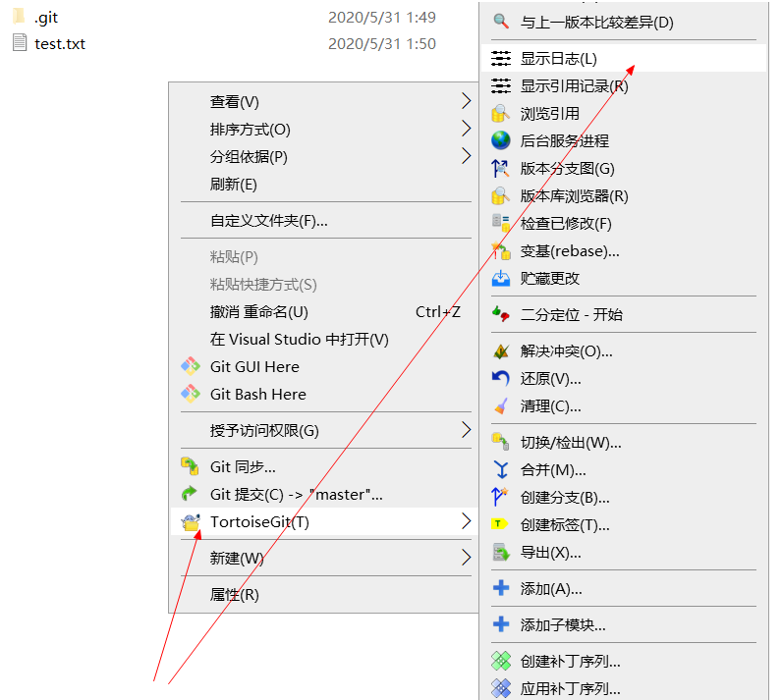Click the globe icon for 后台服务进程
Viewport: 782px width, 700px height.
501,140
